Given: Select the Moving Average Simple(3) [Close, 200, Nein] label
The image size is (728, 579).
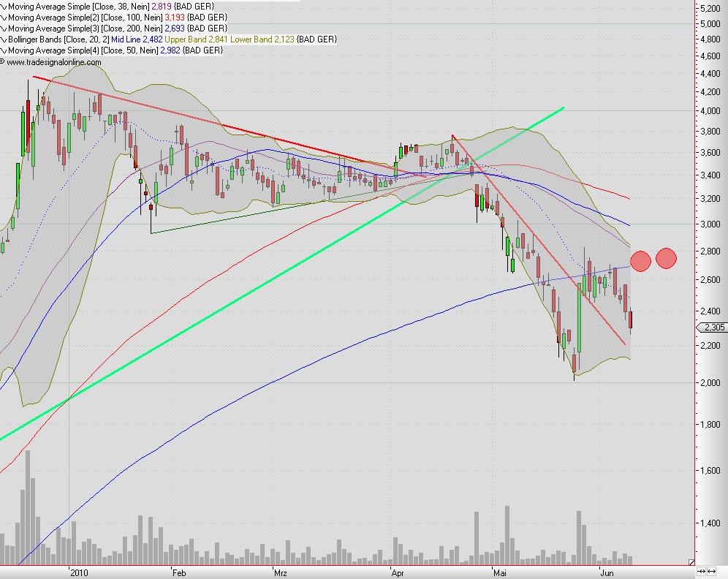Looking at the screenshot, I should 85,29.
